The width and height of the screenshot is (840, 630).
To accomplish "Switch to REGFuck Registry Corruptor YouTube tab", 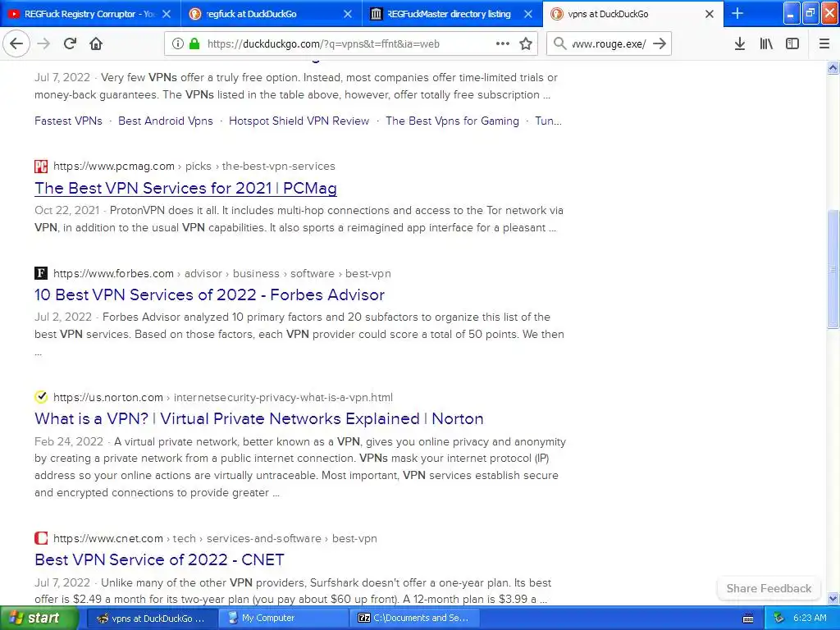I will pos(90,14).
